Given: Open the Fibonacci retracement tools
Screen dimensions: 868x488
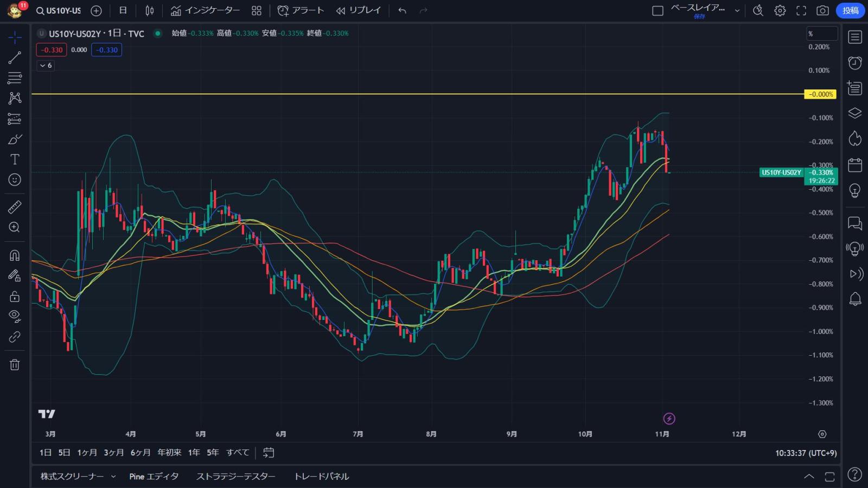Looking at the screenshot, I should pos(15,78).
